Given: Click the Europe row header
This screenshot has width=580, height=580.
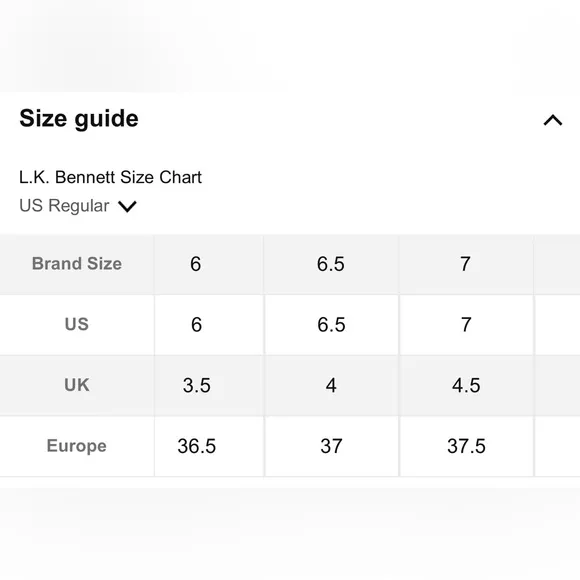Looking at the screenshot, I should (x=77, y=446).
